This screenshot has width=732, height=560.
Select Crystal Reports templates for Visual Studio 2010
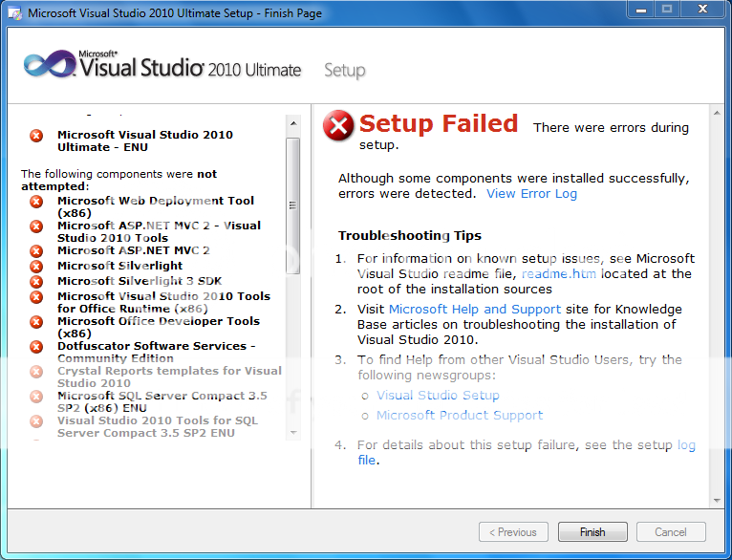point(169,377)
